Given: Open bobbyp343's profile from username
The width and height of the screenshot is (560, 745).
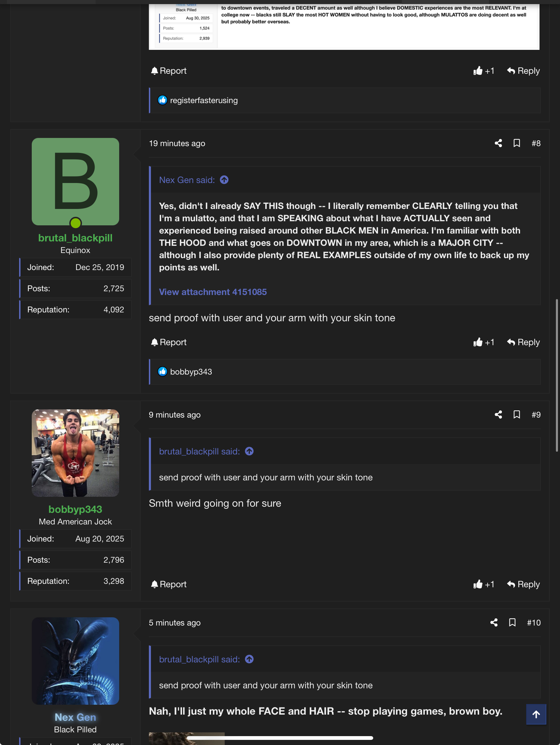Looking at the screenshot, I should [x=75, y=509].
